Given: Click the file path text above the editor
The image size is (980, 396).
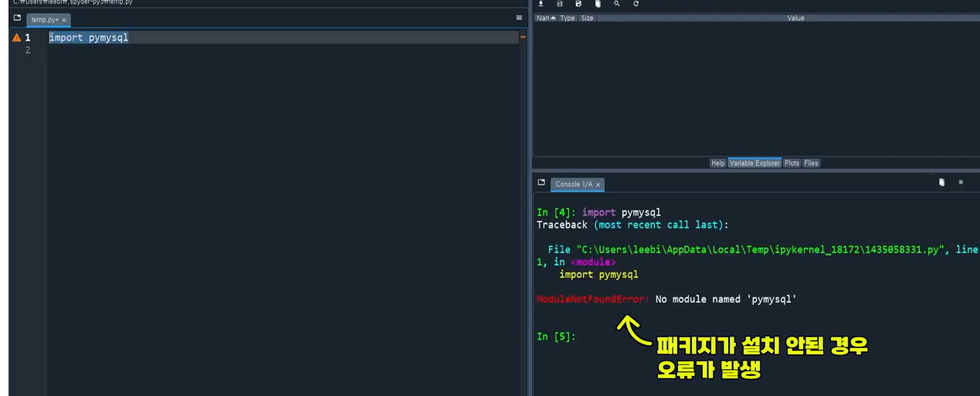Looking at the screenshot, I should [73, 2].
